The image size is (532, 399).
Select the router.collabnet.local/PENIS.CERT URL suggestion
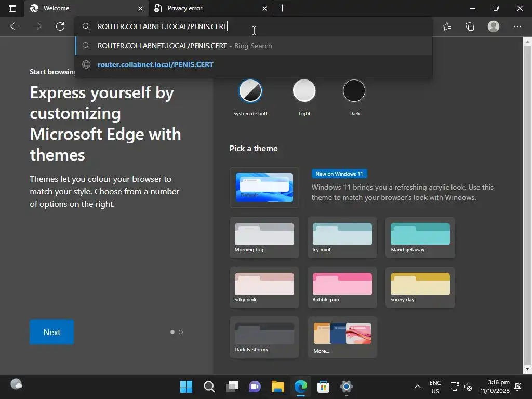click(x=254, y=64)
